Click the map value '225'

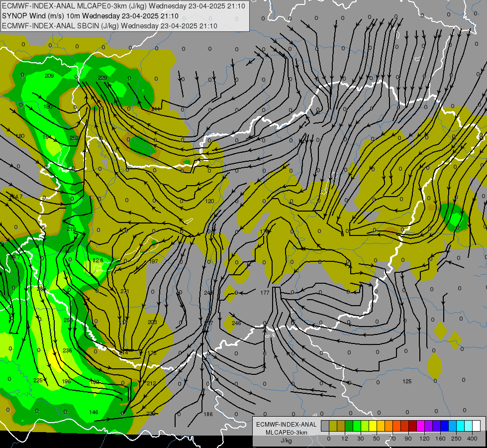tap(38, 380)
